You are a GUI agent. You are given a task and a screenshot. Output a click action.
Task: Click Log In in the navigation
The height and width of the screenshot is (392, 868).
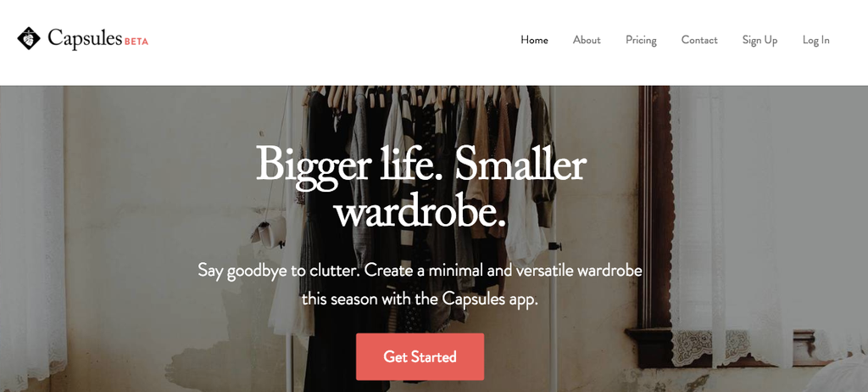(x=816, y=40)
